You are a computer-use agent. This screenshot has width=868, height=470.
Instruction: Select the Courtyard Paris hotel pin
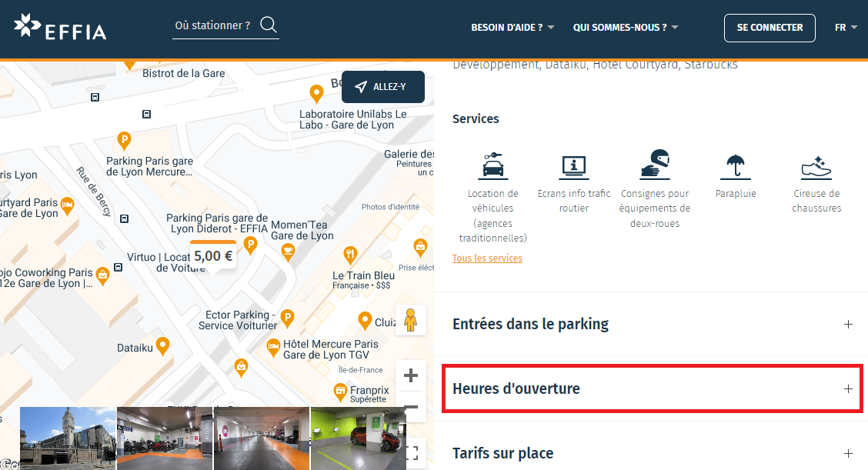coord(67,206)
